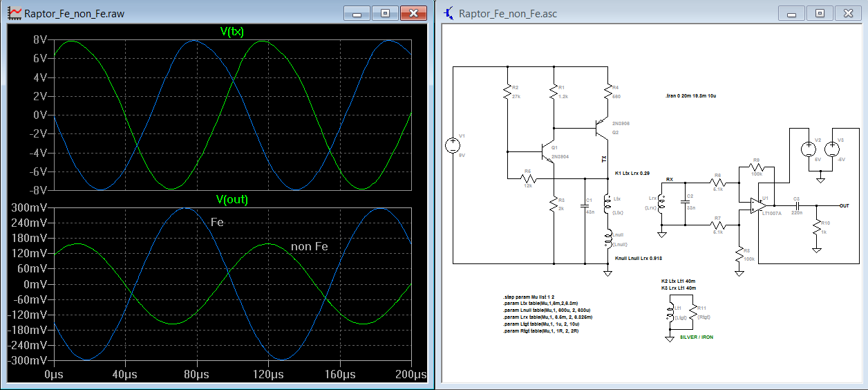Viewport: 868px width, 390px height.
Task: Click the V(out) trace label
Action: (x=232, y=199)
